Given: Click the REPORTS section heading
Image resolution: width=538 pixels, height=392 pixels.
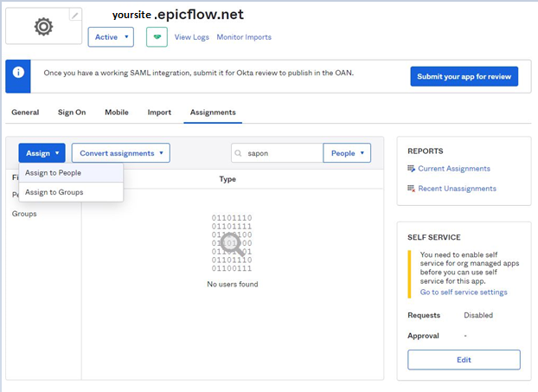Looking at the screenshot, I should tap(425, 151).
